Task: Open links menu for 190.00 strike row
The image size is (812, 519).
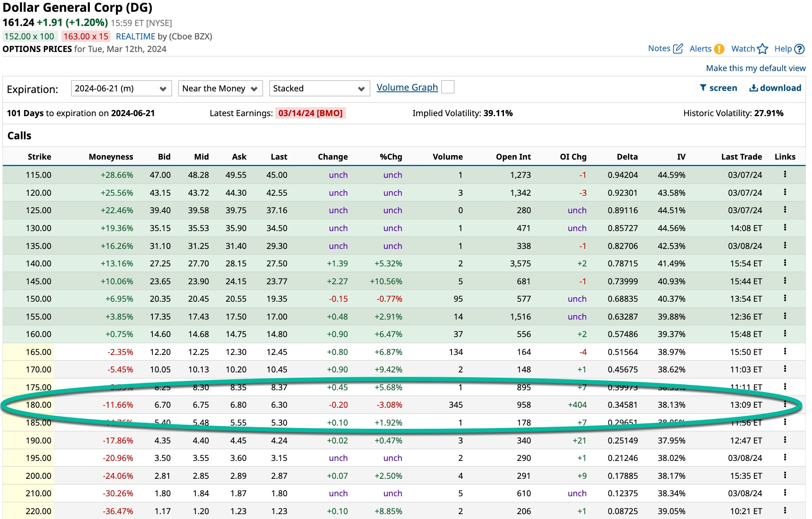Action: [785, 440]
